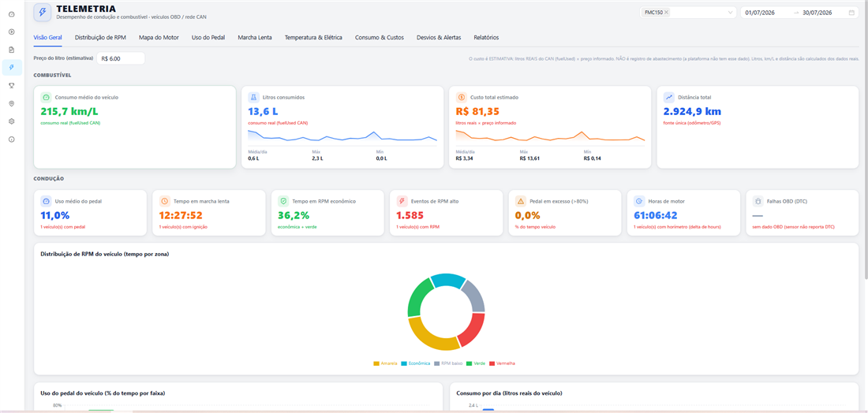Click the 12:27:52 idle time value

tap(181, 215)
